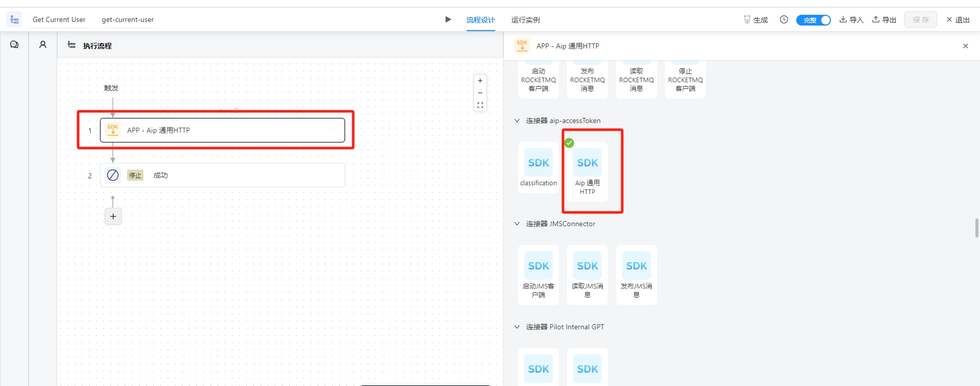Open the chat comments sidebar icon

coord(14,45)
